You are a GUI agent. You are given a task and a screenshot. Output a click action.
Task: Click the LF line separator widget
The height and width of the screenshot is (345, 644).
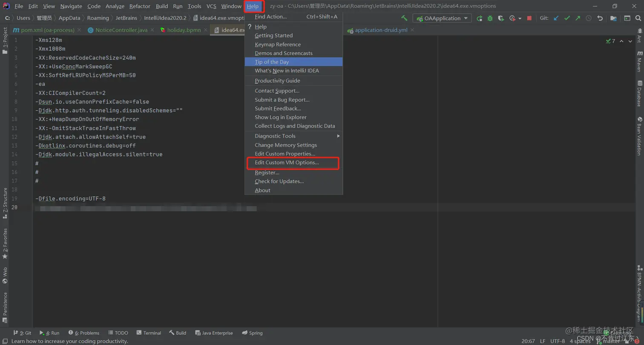[543, 341]
